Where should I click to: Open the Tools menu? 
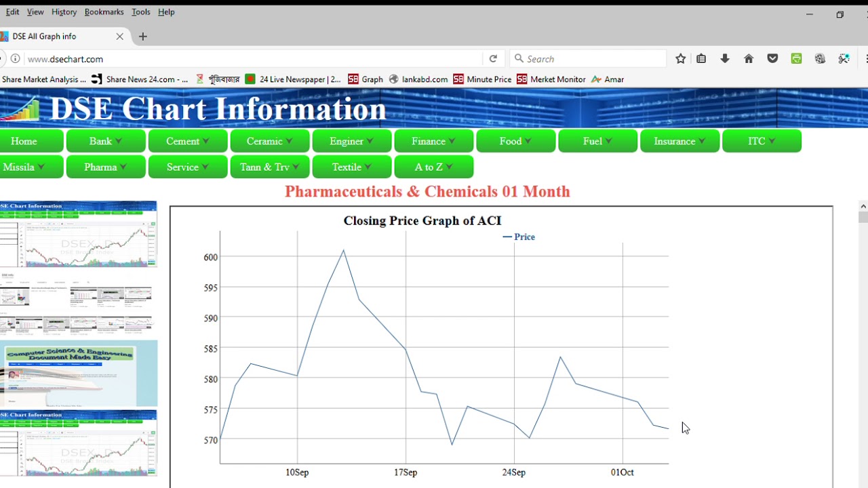tap(141, 12)
